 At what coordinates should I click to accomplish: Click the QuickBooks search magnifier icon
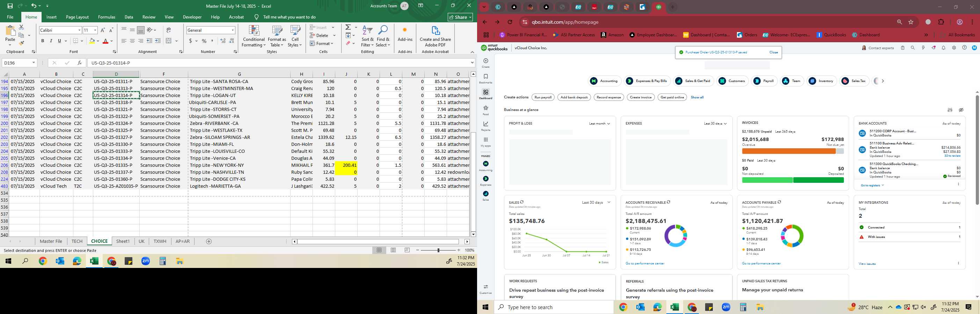pos(913,48)
